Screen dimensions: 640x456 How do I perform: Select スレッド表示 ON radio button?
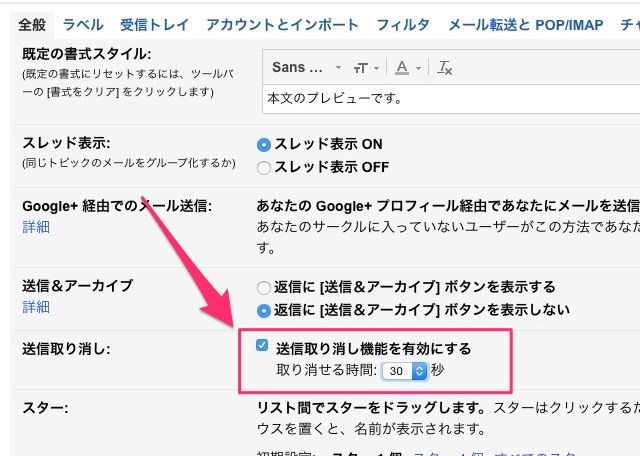tap(264, 145)
